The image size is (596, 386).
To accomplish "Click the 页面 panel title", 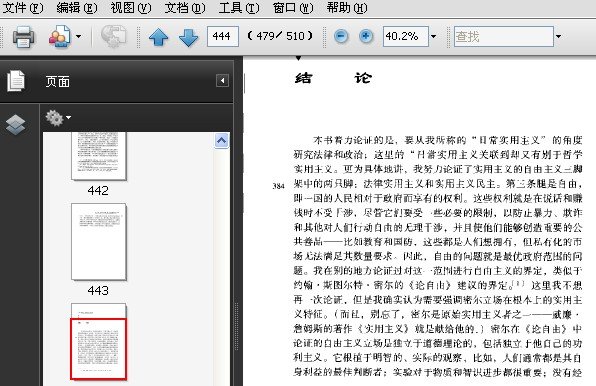I will pyautogui.click(x=57, y=81).
